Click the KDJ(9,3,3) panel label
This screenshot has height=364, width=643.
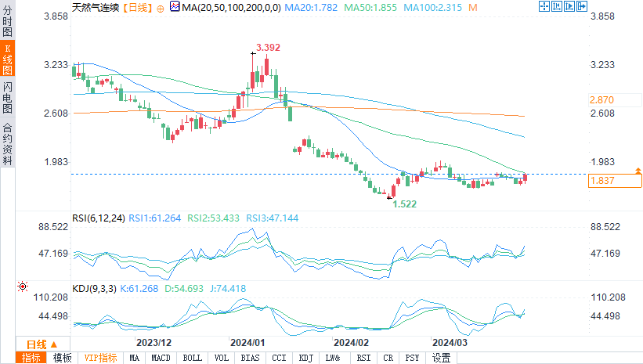pyautogui.click(x=94, y=289)
